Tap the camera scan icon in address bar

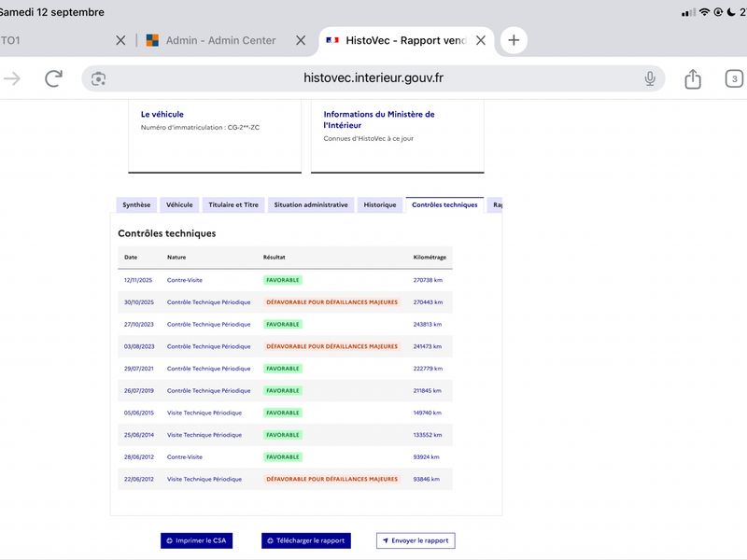pyautogui.click(x=99, y=78)
